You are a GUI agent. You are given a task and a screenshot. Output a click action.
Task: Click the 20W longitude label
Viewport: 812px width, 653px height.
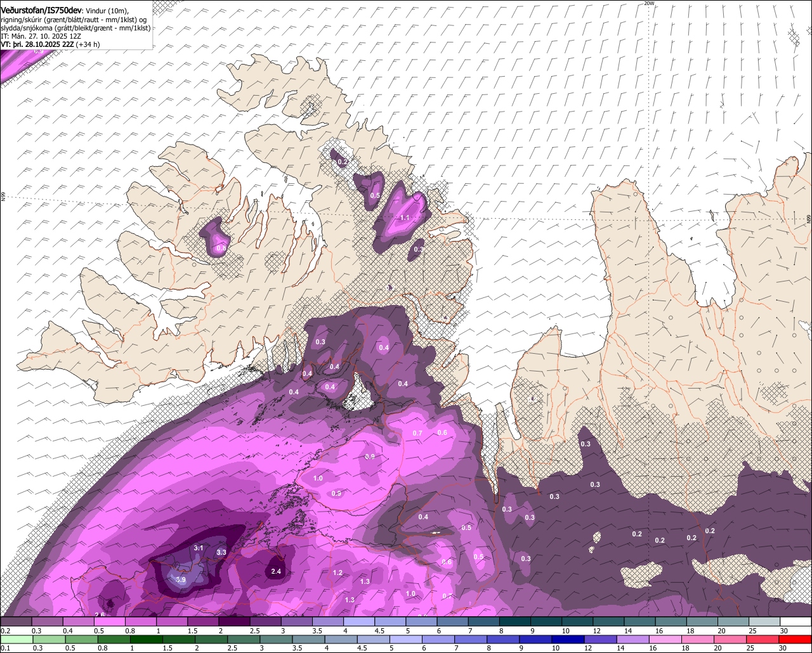(648, 3)
